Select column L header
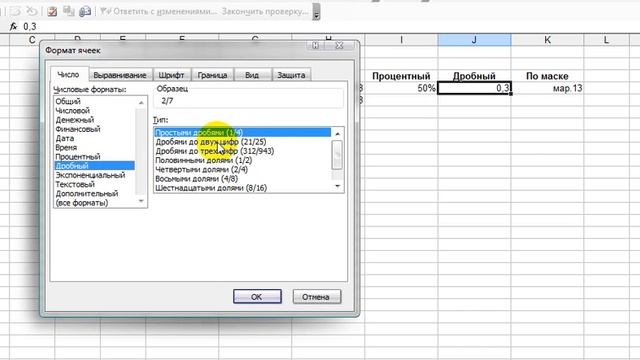Viewport: 640px width, 360px height. click(x=607, y=40)
